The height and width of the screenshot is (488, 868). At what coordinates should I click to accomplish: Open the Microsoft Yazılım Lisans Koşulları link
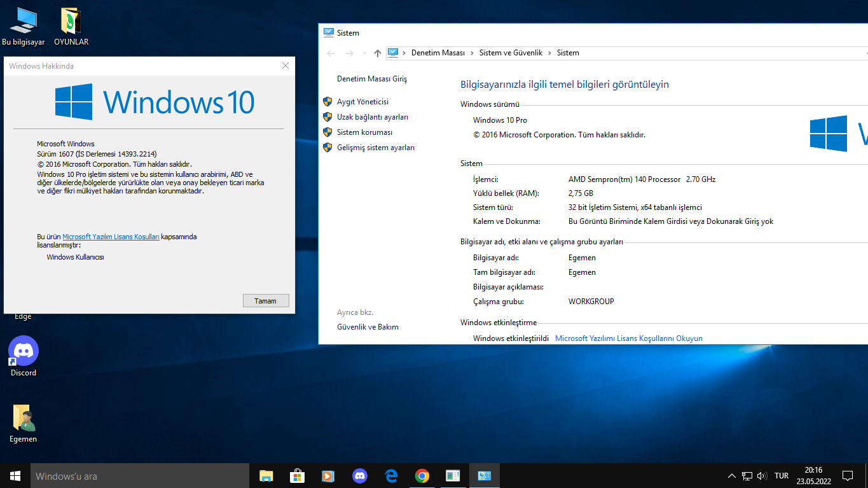tap(111, 237)
